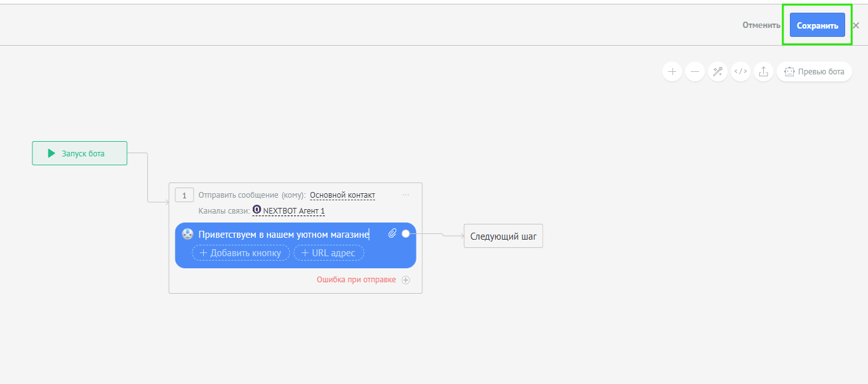868x384 pixels.
Task: Click the Запуск бота start block
Action: (79, 153)
